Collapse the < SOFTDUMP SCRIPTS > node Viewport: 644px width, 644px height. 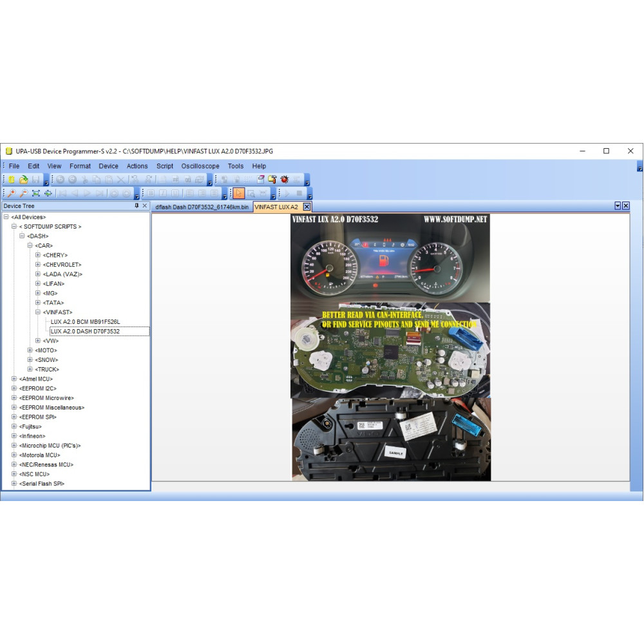14,226
